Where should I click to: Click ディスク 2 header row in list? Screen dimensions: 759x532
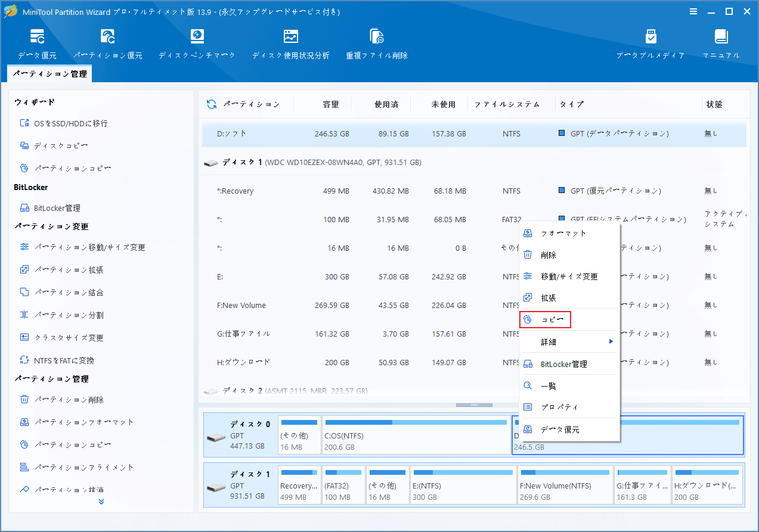click(474, 391)
